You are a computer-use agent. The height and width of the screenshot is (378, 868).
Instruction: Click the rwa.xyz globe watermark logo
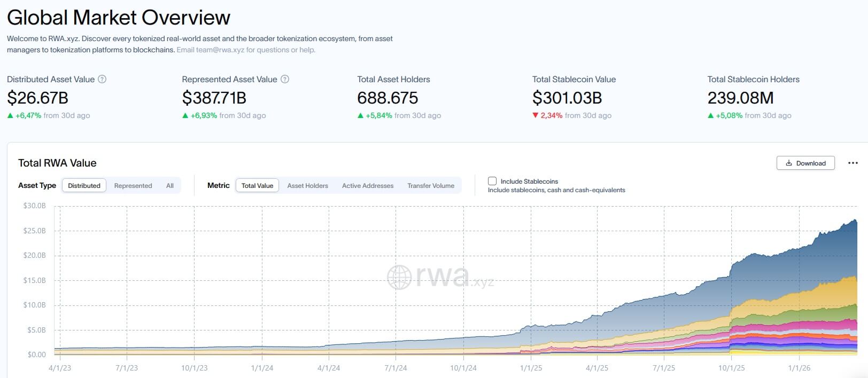[x=399, y=277]
